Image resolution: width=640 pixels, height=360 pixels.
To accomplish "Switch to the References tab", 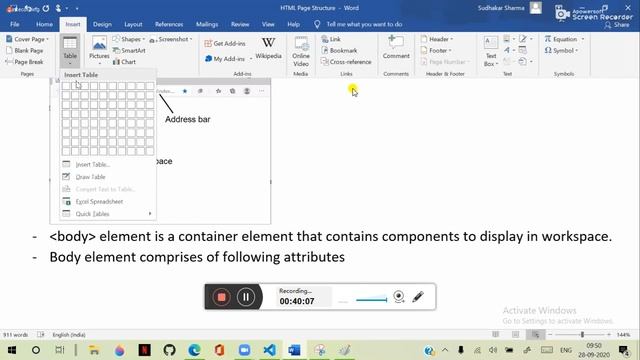I will click(169, 24).
